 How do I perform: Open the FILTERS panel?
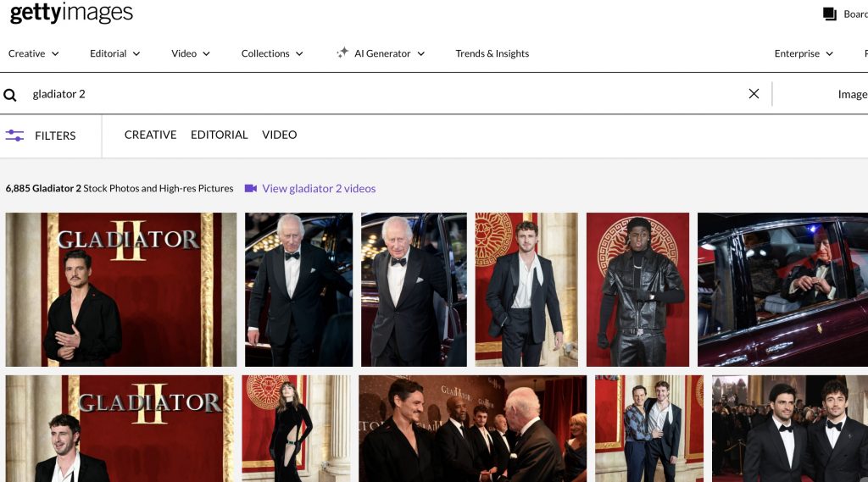[55, 136]
